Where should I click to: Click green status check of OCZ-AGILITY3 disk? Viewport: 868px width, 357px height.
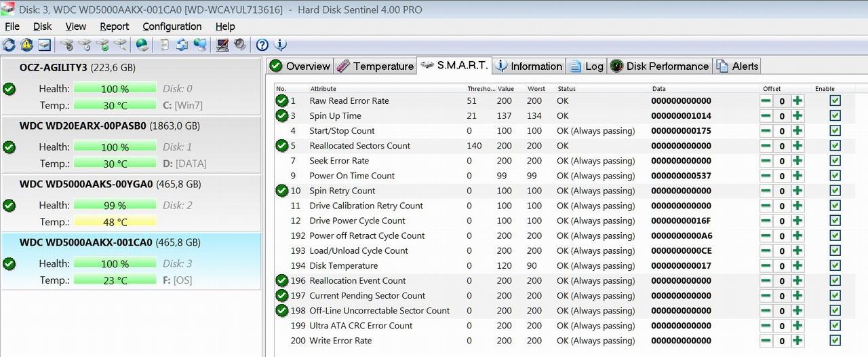pos(9,89)
